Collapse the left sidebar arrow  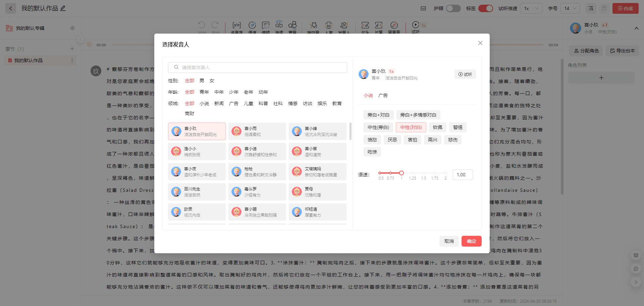click(x=80, y=39)
